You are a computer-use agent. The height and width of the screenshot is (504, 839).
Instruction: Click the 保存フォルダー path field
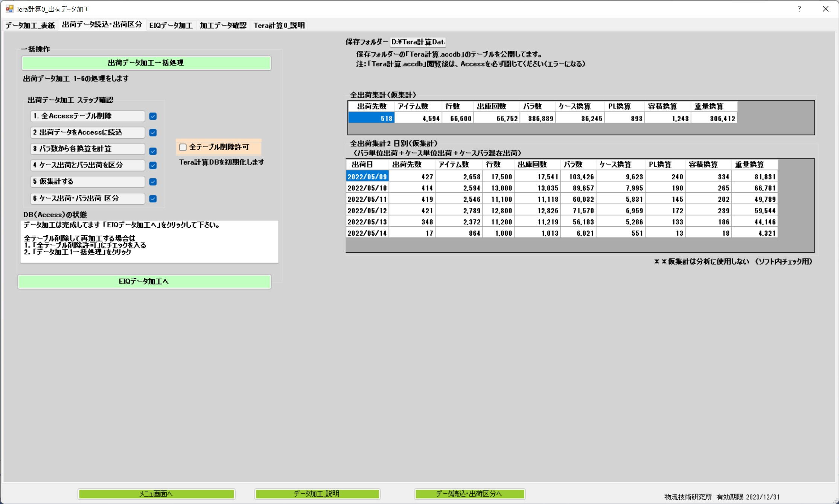tap(418, 42)
